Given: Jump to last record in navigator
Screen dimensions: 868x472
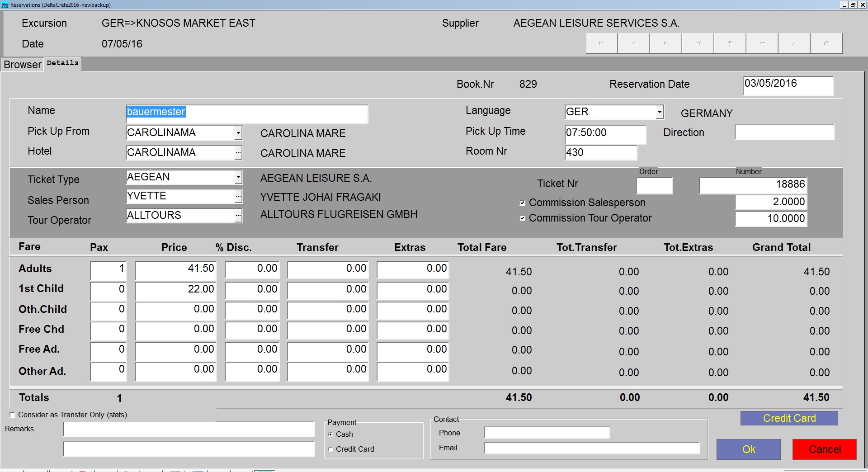Looking at the screenshot, I should pos(698,43).
